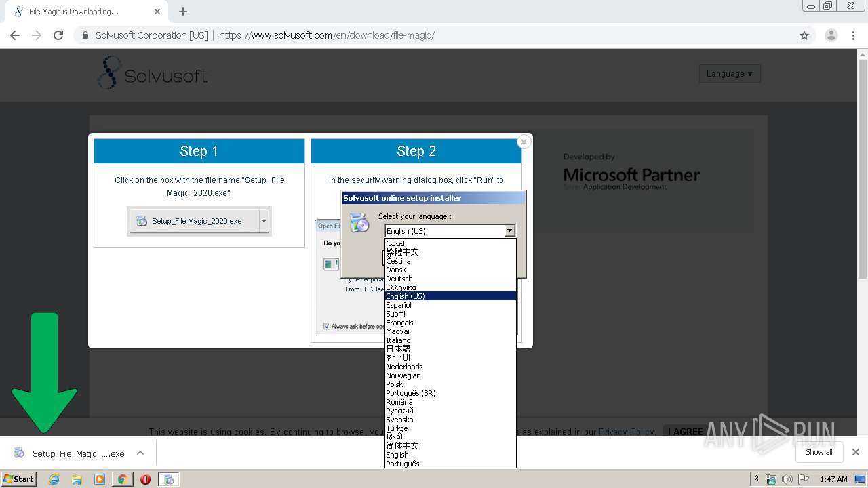Pick Suomi from the language list
868x488 pixels.
(450, 314)
